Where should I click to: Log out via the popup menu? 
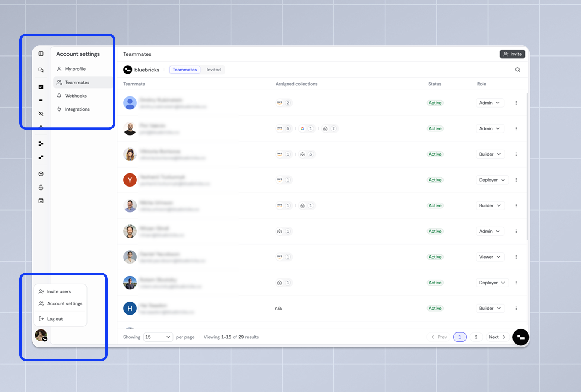click(x=60, y=319)
